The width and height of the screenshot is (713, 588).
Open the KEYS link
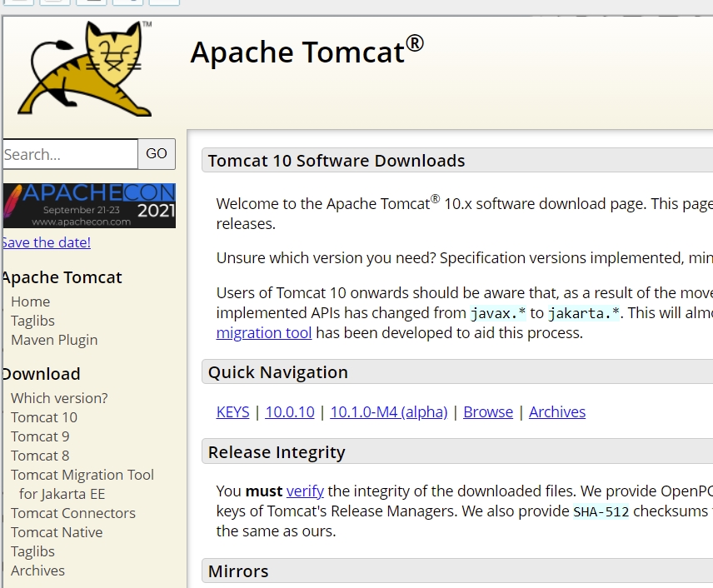[x=233, y=412]
